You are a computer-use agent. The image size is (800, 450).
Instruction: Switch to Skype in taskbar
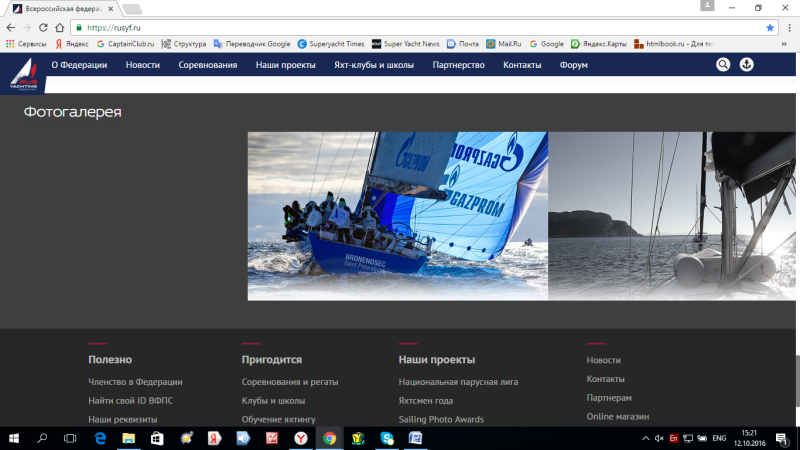387,438
